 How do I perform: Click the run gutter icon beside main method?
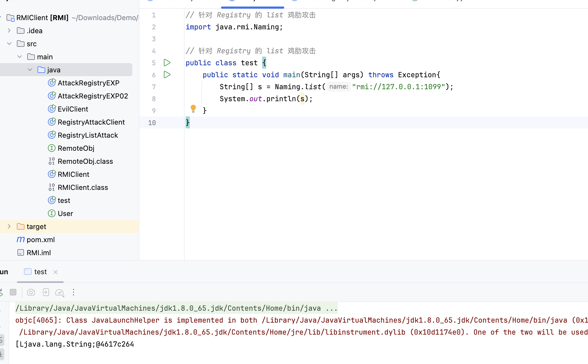(167, 75)
